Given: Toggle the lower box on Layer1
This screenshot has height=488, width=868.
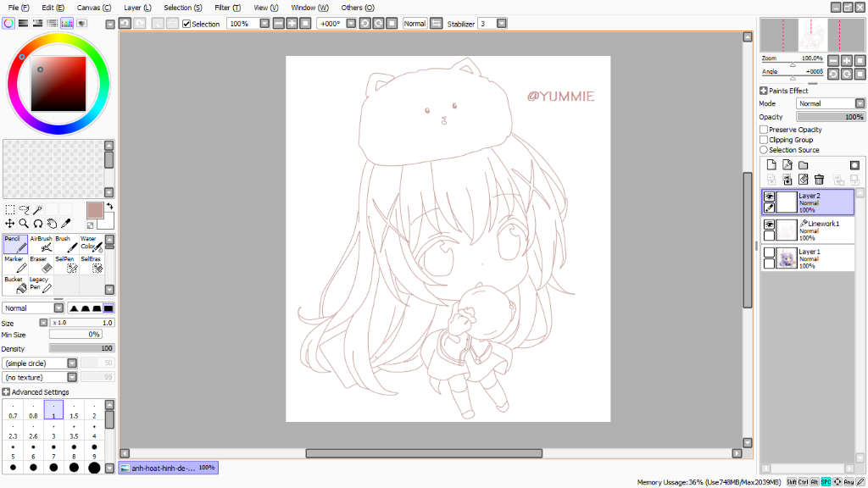Looking at the screenshot, I should [x=769, y=264].
